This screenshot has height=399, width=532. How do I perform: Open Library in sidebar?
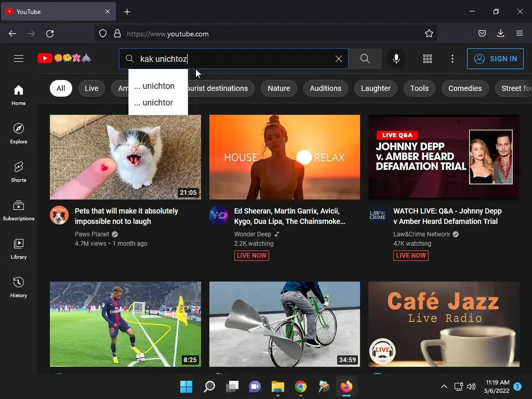coord(19,249)
